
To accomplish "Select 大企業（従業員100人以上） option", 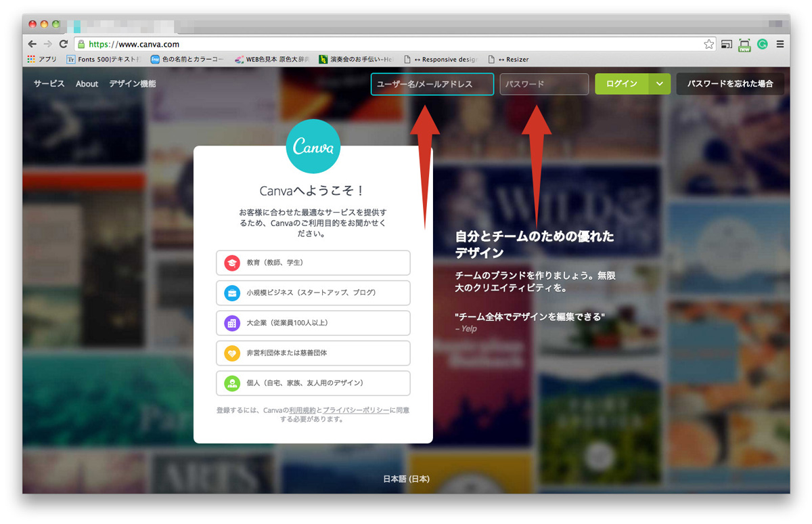I will tap(313, 323).
